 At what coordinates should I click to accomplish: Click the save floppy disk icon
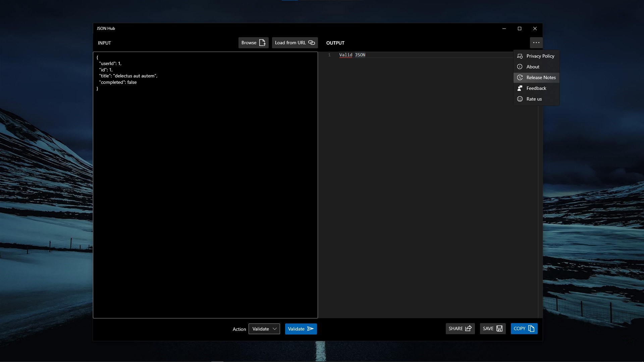coord(499,328)
